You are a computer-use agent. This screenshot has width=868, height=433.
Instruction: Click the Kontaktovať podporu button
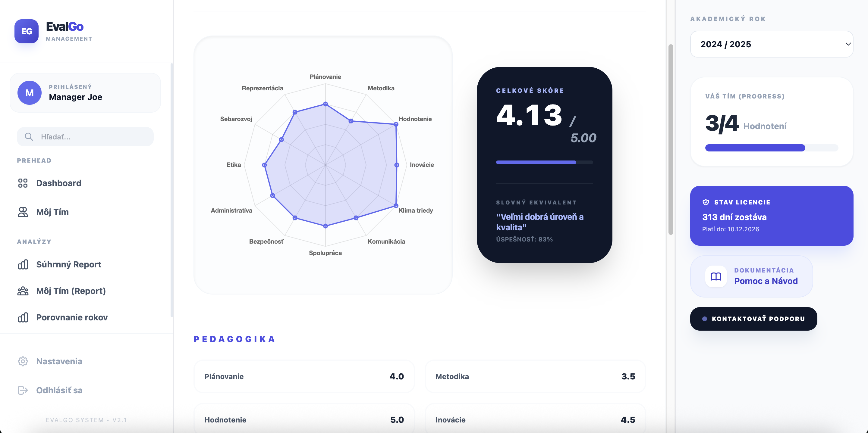(754, 319)
